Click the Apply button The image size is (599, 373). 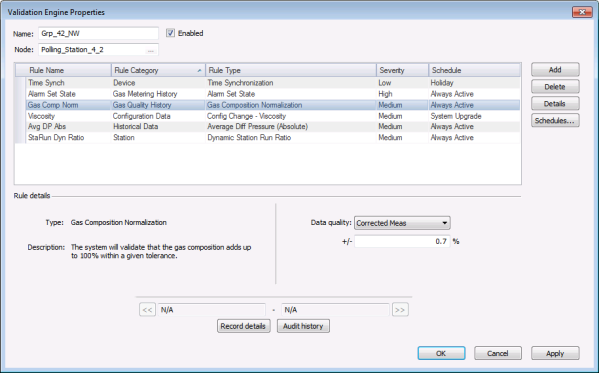point(555,353)
